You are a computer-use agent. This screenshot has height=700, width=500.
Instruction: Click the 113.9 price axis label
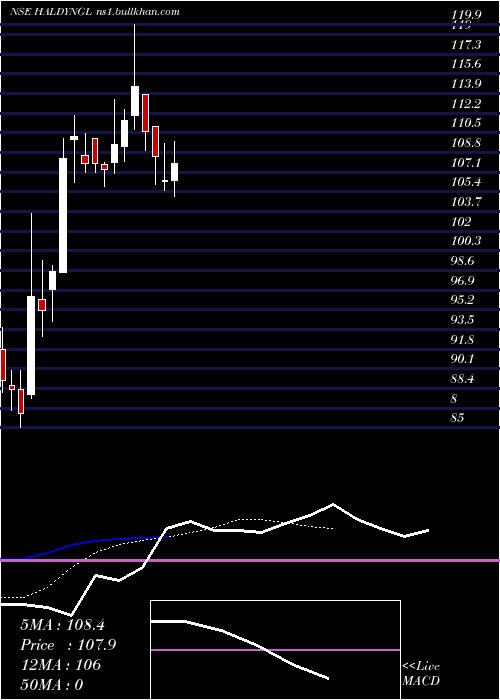pyautogui.click(x=466, y=84)
